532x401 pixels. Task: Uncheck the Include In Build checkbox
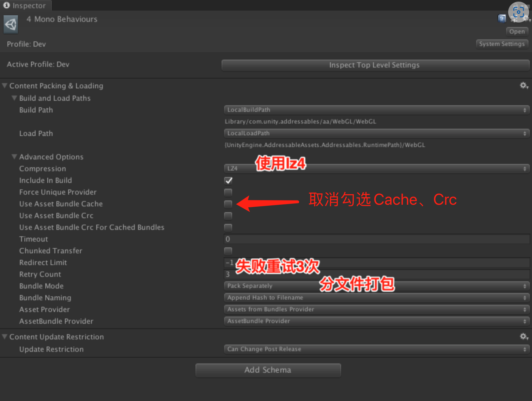tap(228, 181)
